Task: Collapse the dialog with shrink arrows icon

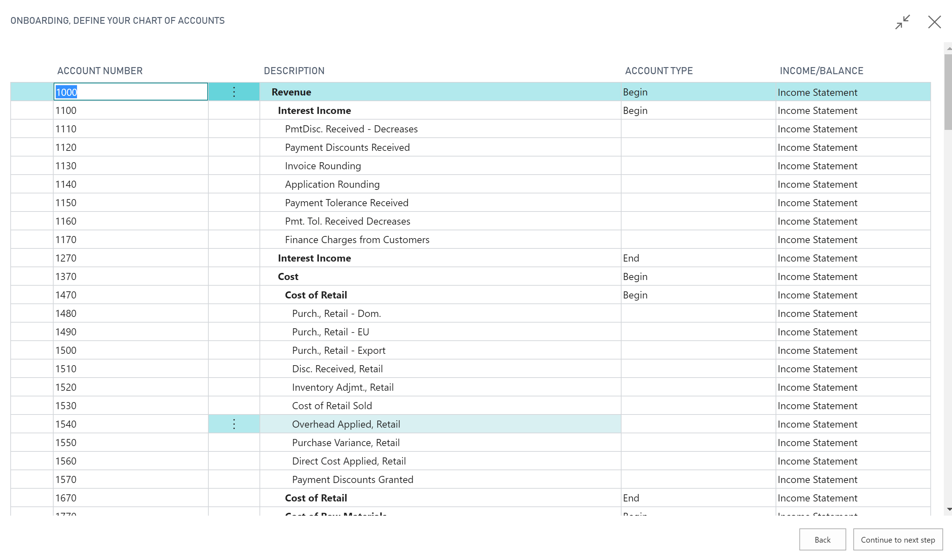Action: 903,22
